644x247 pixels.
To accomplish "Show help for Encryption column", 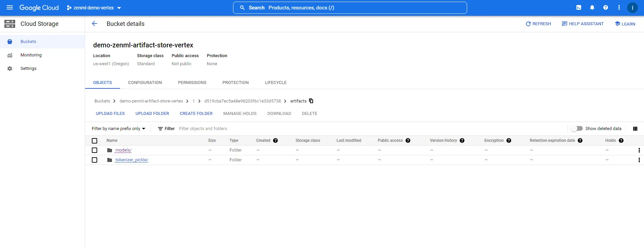I will 509,140.
